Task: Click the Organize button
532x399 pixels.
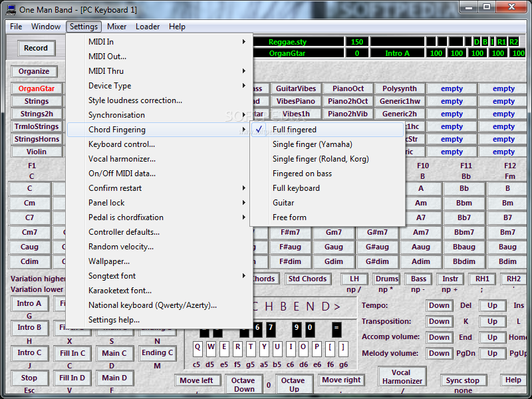Action: [x=34, y=71]
